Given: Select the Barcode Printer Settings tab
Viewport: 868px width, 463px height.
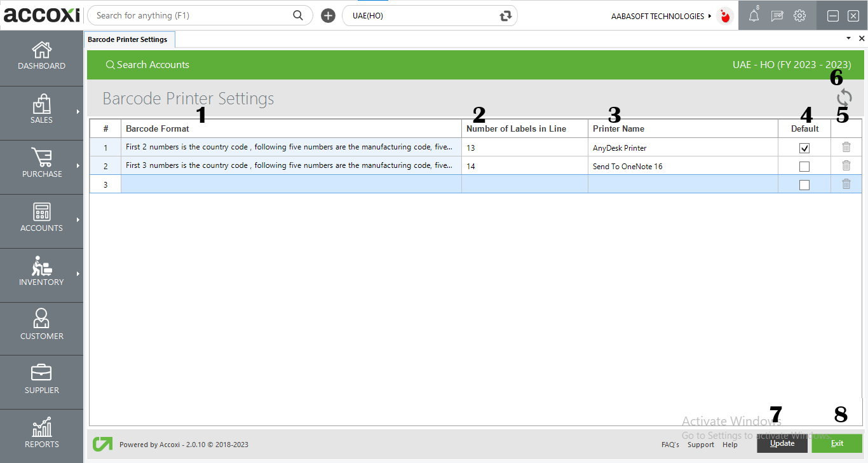Looking at the screenshot, I should pyautogui.click(x=129, y=39).
